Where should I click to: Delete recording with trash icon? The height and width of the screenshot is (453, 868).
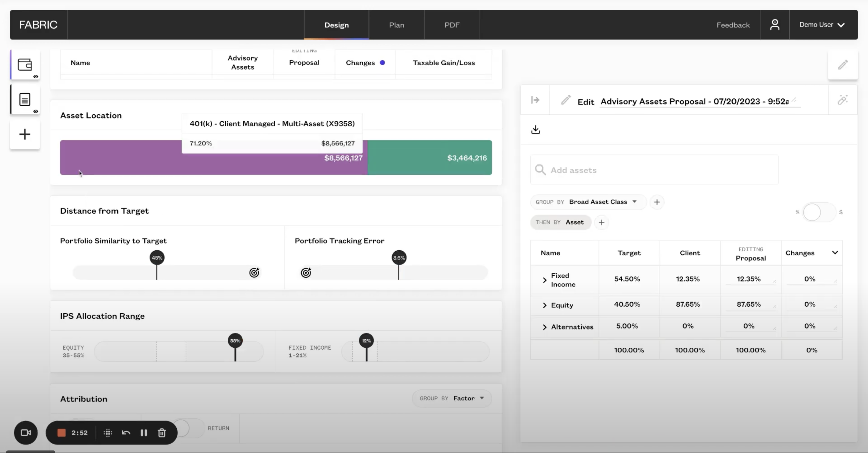tap(162, 433)
